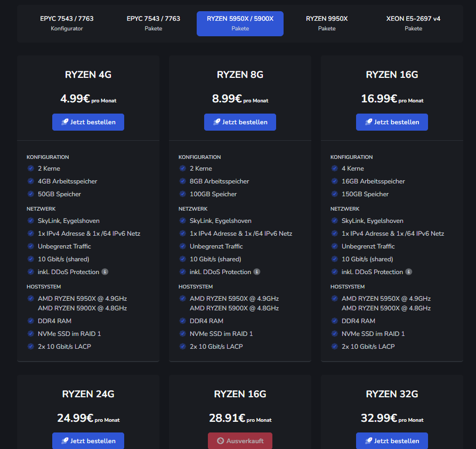Open the RYZEN 9950X Pakete tab

point(327,23)
